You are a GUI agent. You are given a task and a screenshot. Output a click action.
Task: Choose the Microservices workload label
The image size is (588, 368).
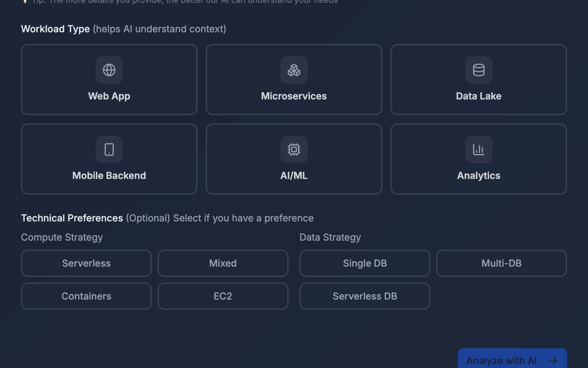click(294, 96)
